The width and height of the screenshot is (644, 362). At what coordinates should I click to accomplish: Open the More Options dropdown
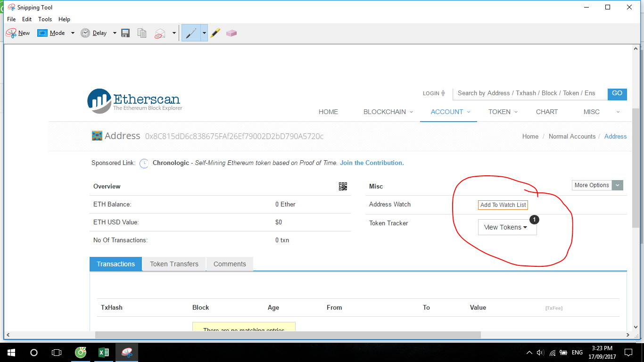coord(598,185)
